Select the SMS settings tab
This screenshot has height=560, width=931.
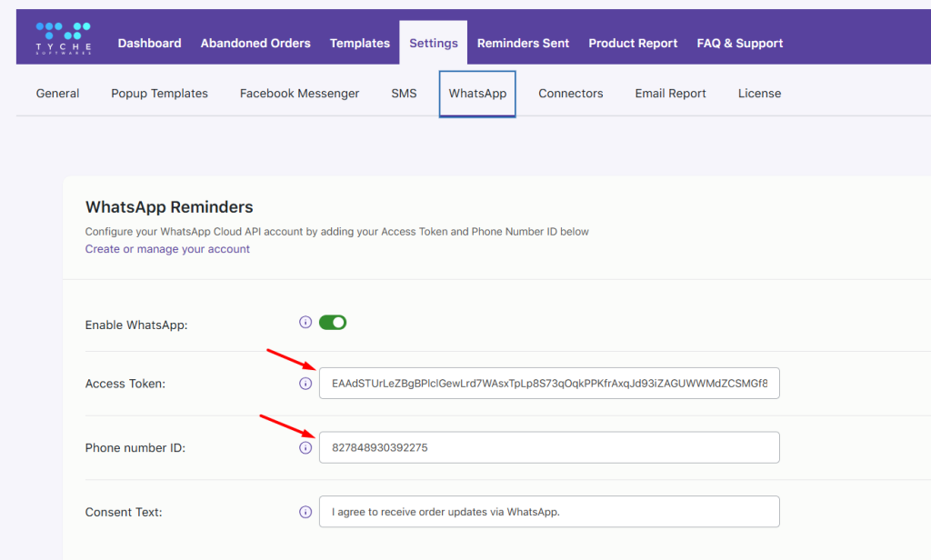coord(404,93)
